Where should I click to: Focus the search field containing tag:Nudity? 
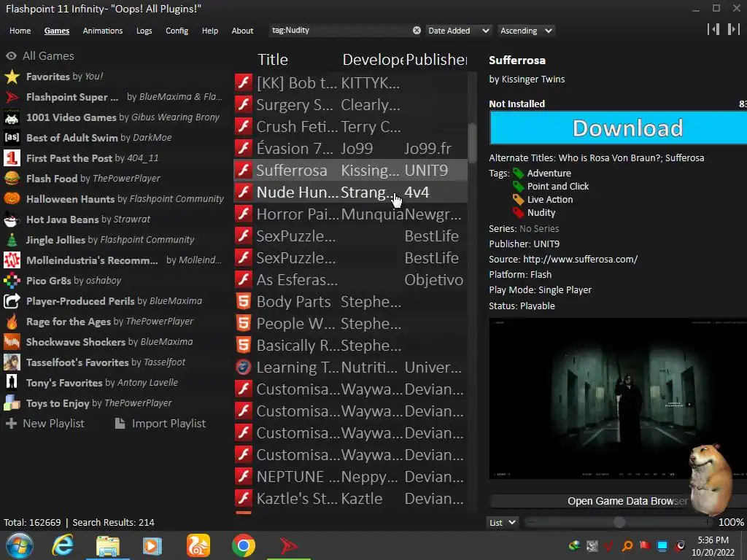point(341,30)
